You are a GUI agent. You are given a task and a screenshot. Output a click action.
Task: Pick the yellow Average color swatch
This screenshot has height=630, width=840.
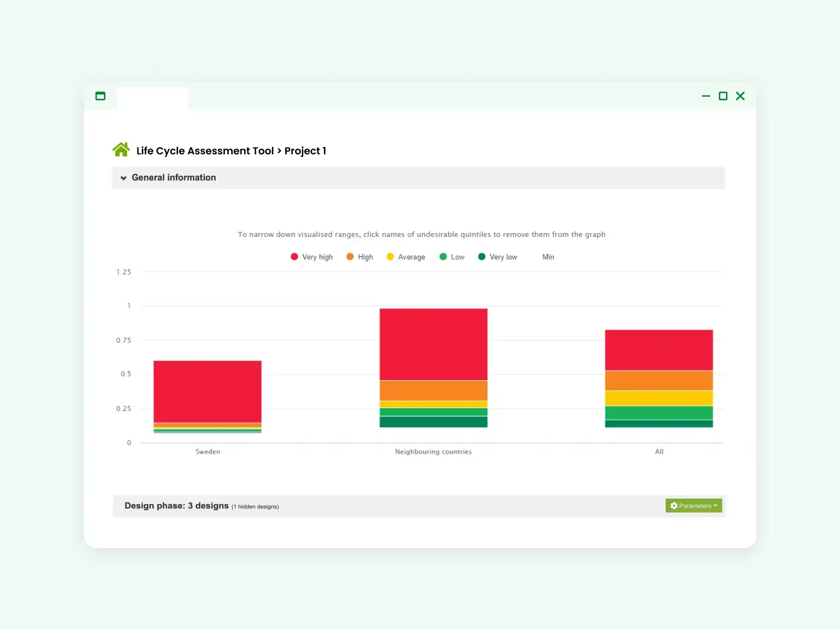(390, 257)
